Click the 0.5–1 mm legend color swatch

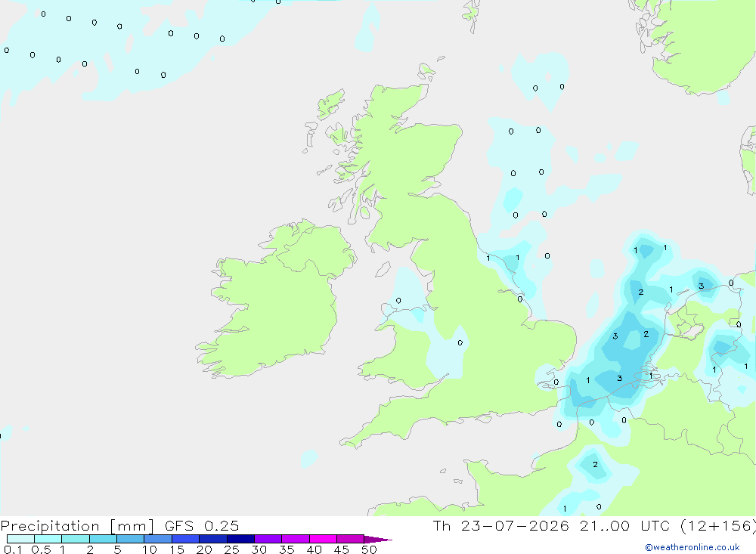point(48,539)
